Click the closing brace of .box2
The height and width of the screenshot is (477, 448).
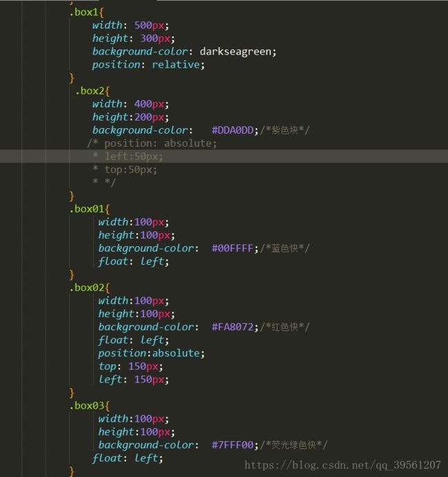click(72, 196)
